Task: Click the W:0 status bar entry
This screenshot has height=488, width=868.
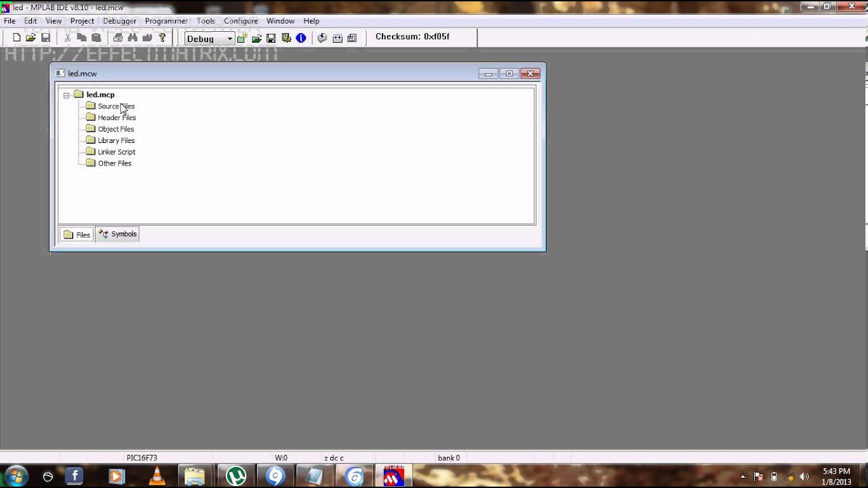Action: click(x=281, y=458)
